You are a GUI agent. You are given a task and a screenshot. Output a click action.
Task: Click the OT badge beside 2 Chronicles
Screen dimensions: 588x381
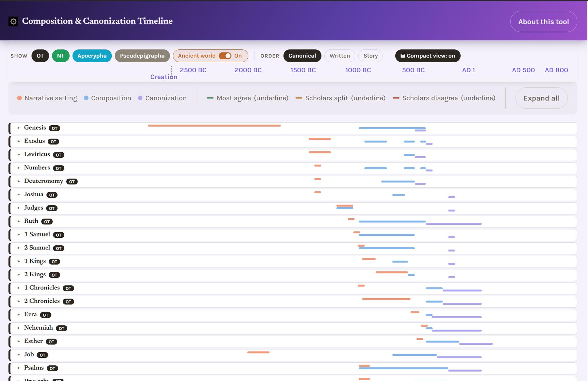(x=69, y=302)
